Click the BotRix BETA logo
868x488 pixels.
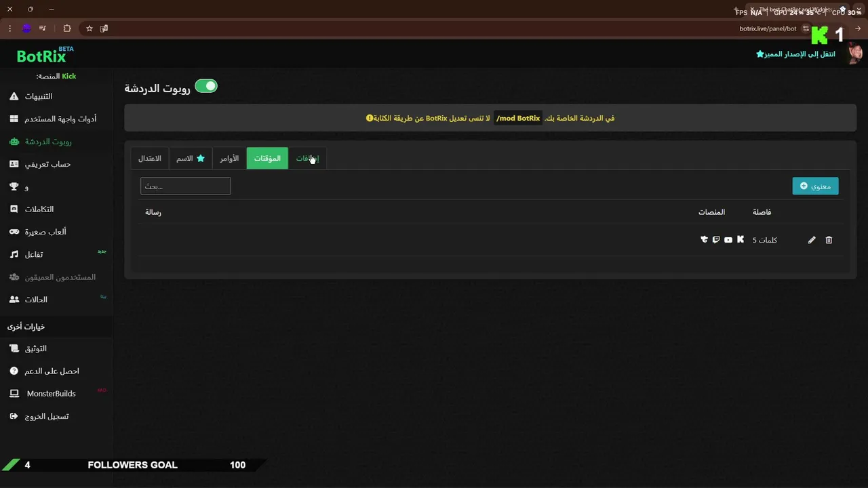point(45,54)
